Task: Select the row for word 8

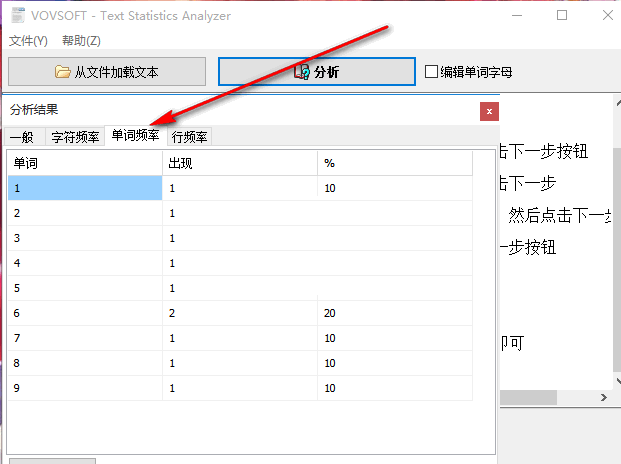Action: 240,363
